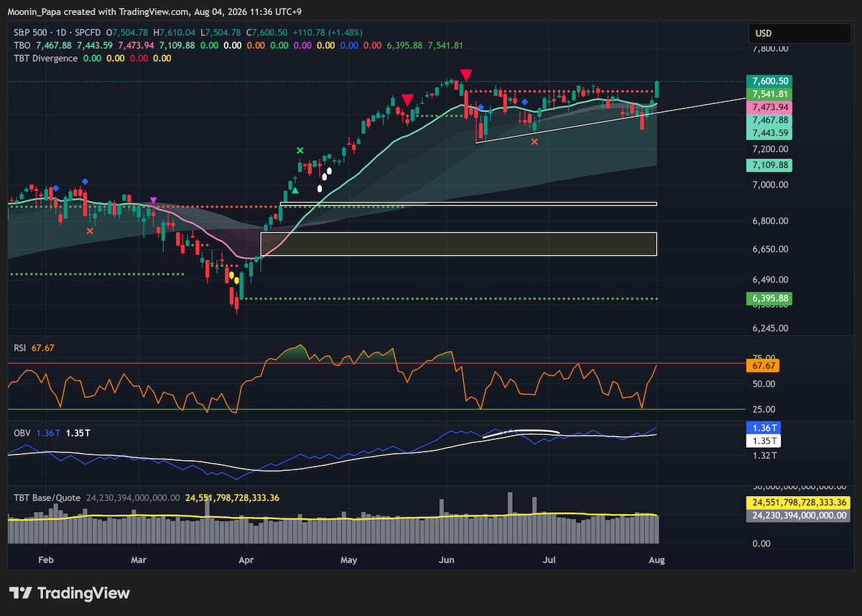Click the May label on the time axis
Image resolution: width=862 pixels, height=616 pixels.
(x=349, y=560)
